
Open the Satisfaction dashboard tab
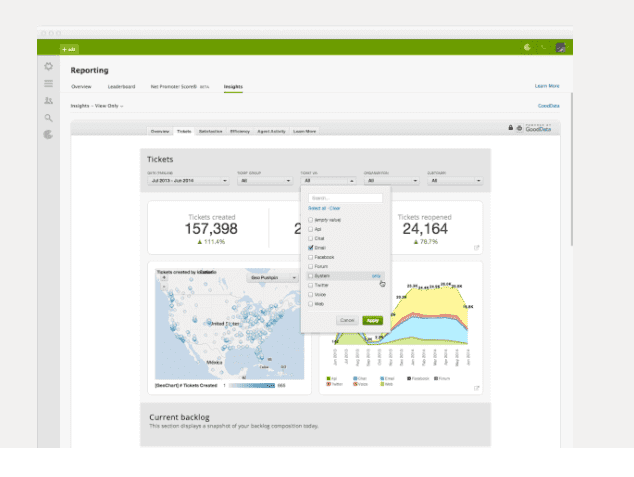[x=210, y=131]
